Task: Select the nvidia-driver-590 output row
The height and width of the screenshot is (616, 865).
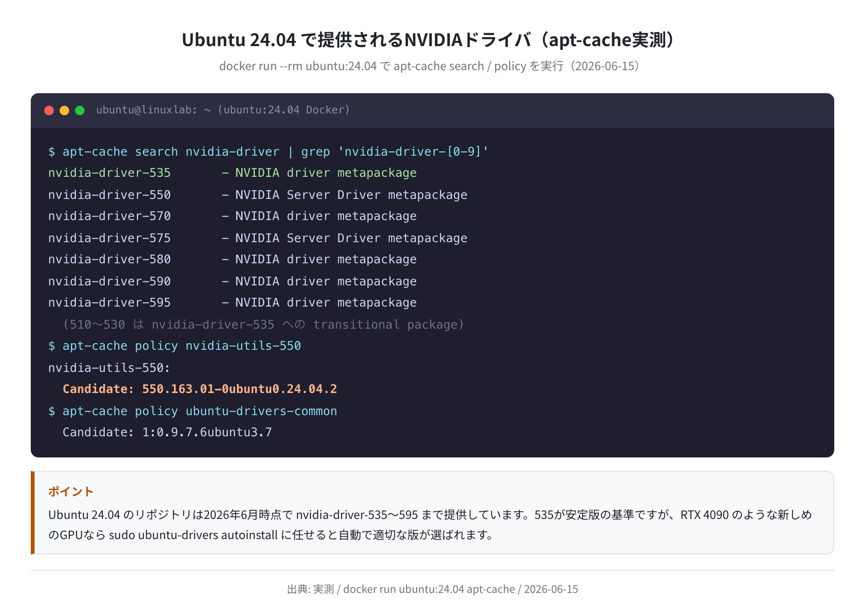Action: coord(233,281)
